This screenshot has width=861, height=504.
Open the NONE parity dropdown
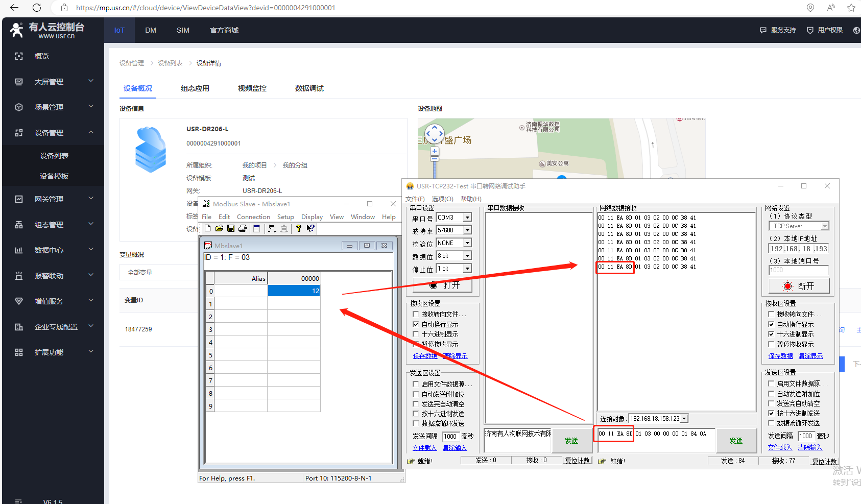(467, 243)
